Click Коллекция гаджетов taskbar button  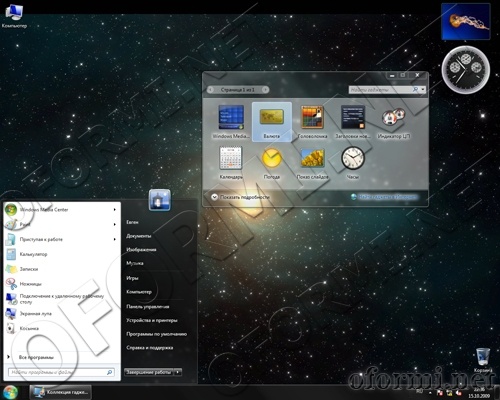(x=61, y=392)
